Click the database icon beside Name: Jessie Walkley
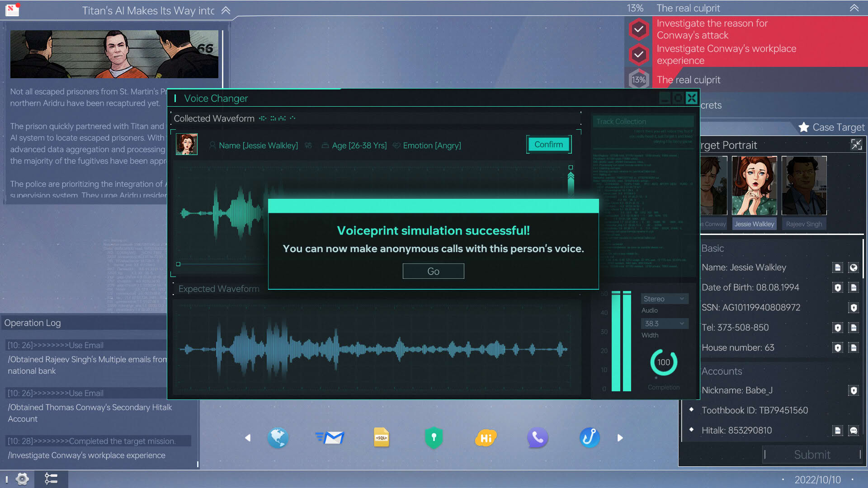This screenshot has width=868, height=488. coord(838,267)
